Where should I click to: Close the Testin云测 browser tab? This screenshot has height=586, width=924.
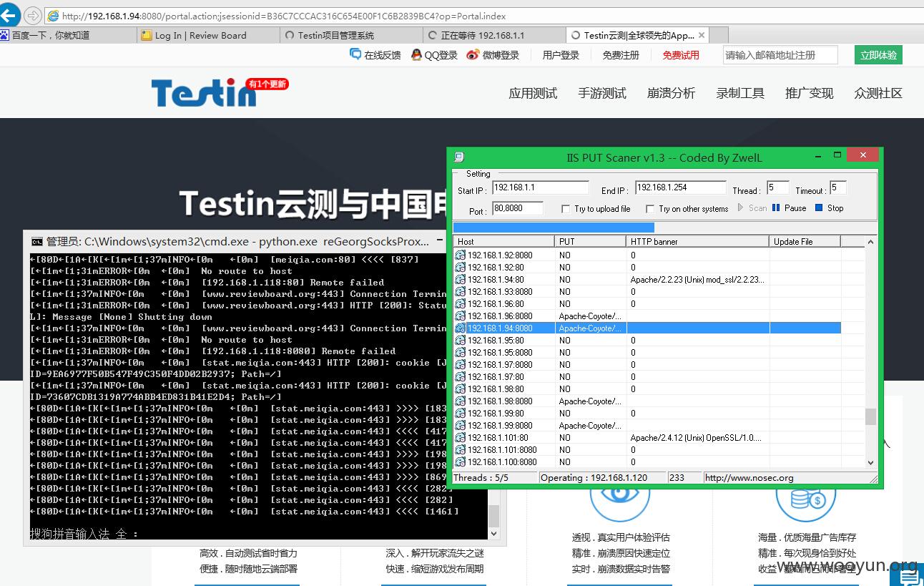[x=702, y=35]
